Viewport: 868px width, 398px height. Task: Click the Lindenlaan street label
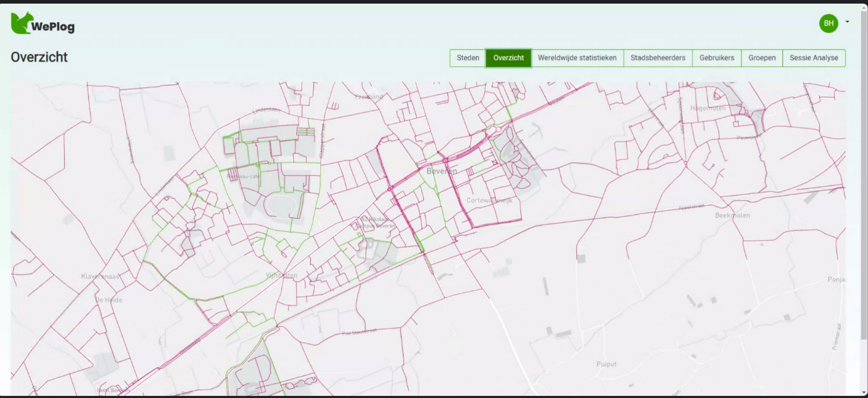[x=266, y=110]
